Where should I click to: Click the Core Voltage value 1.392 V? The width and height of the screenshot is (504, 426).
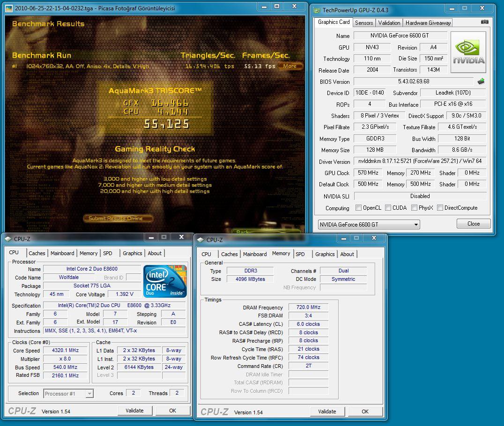tap(125, 294)
